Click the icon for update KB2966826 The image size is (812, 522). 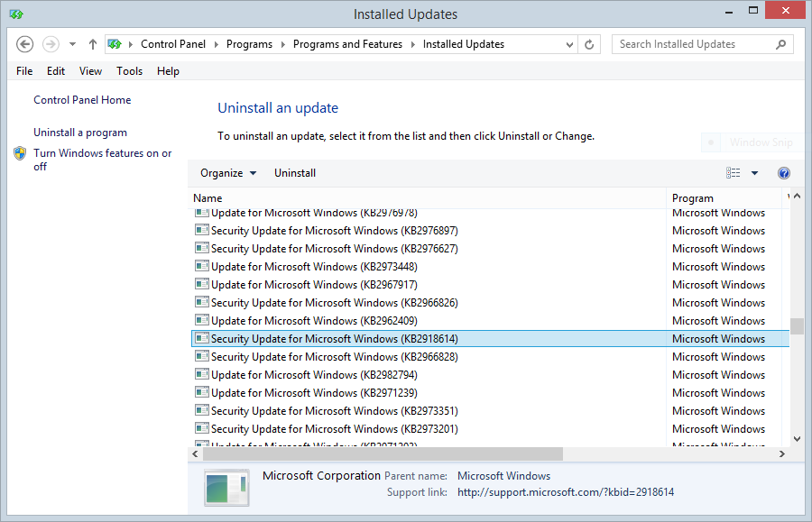[x=202, y=303]
